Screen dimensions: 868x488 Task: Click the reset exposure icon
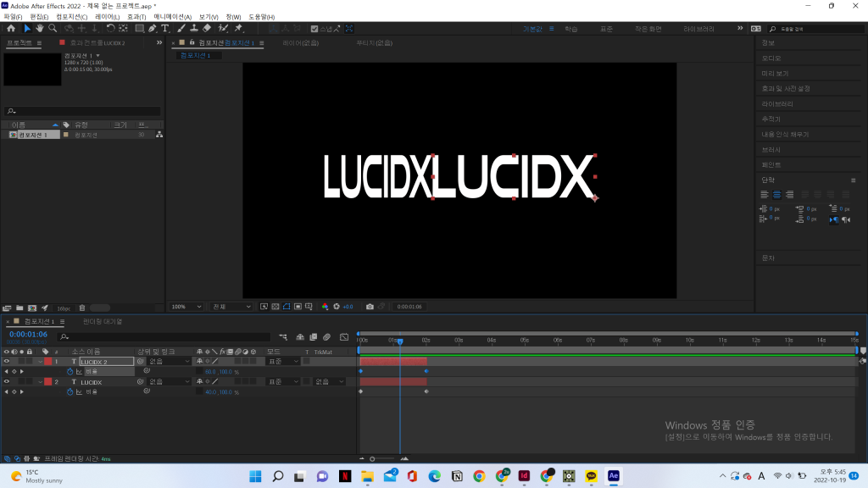click(x=337, y=307)
